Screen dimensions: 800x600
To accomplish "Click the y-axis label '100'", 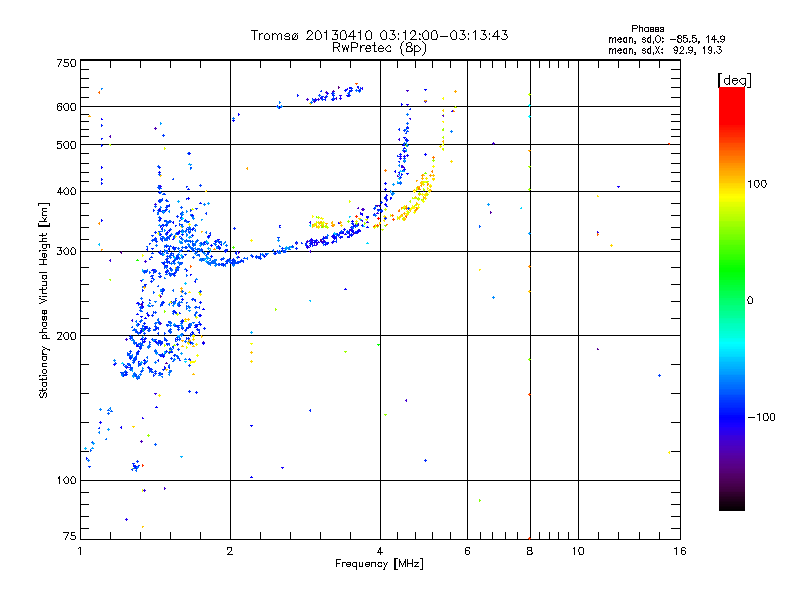I will click(66, 480).
